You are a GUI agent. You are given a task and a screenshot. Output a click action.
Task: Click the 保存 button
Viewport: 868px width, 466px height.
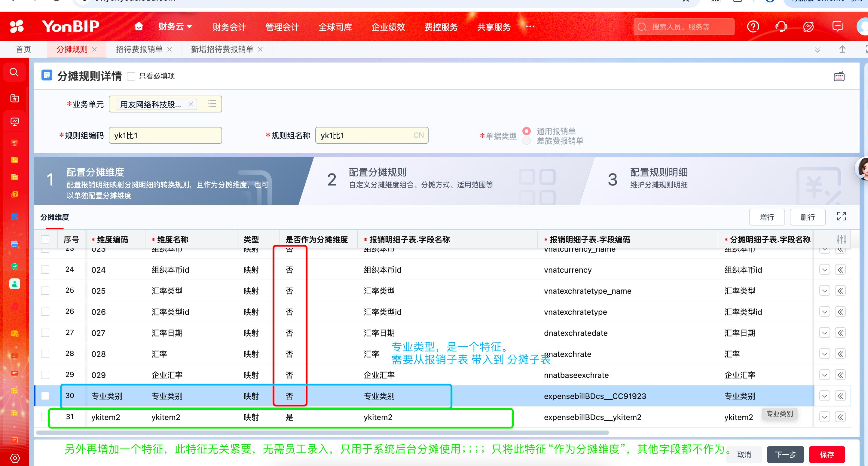click(827, 455)
